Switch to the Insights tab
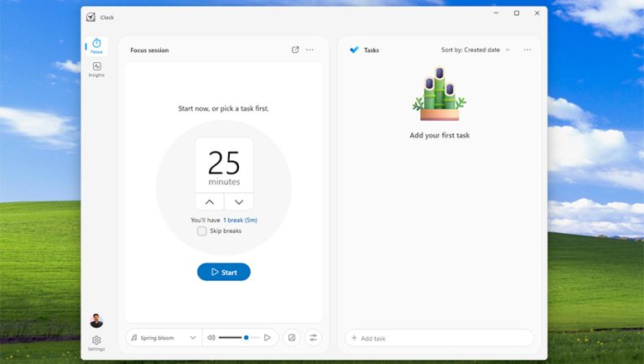The width and height of the screenshot is (644, 364). [x=96, y=70]
